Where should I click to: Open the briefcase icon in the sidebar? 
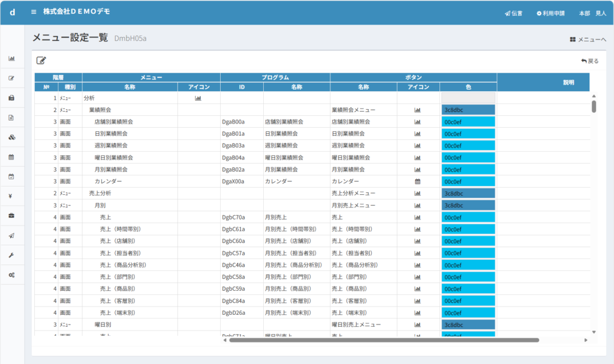tap(11, 216)
